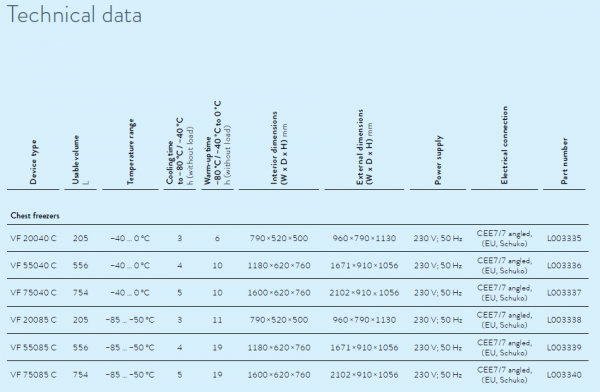Viewport: 600px width, 392px height.
Task: Select the Temperature range column header
Action: click(x=130, y=152)
